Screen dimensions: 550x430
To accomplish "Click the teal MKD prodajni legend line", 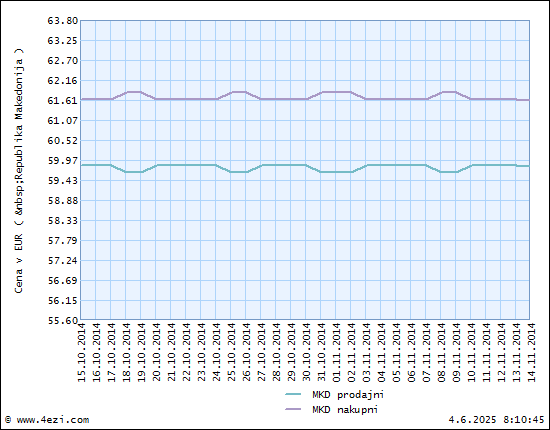I will (x=293, y=394).
